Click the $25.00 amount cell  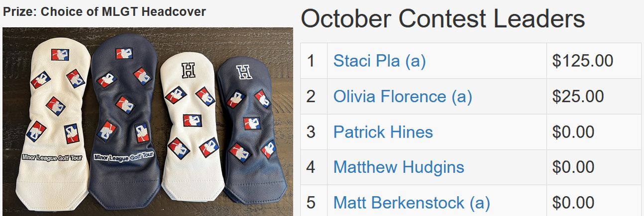(594, 96)
